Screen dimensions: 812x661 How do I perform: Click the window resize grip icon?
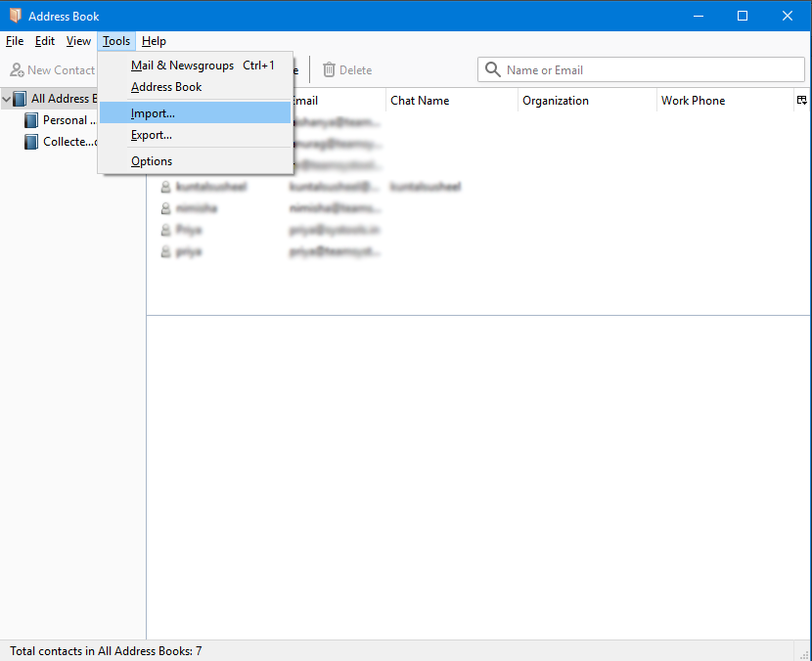click(x=803, y=654)
